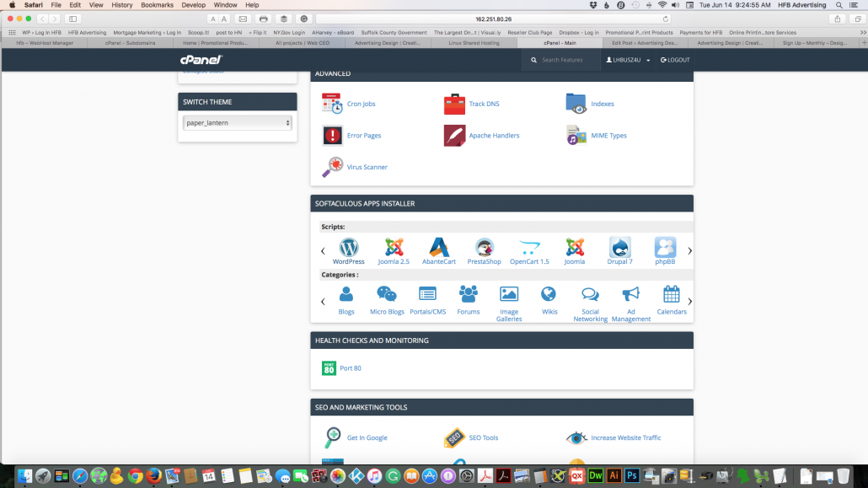Collapse the Softaculous Apps Installer section header
The width and height of the screenshot is (868, 488).
pos(501,203)
